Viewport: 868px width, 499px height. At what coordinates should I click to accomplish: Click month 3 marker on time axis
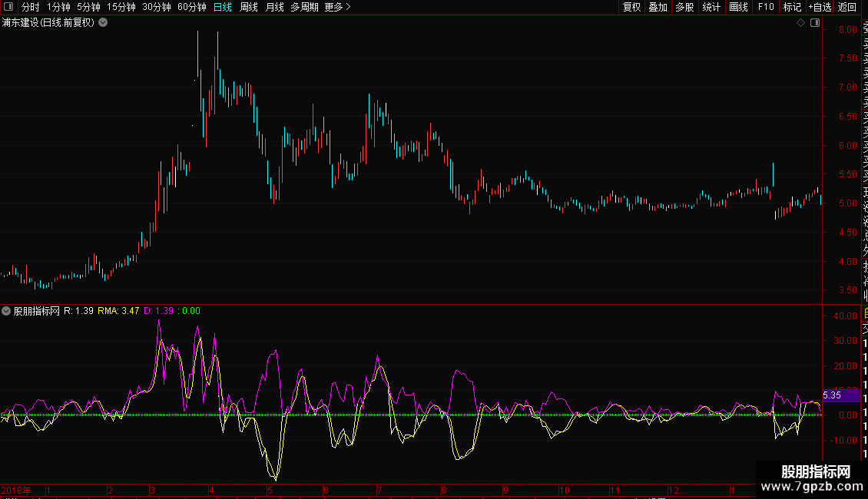click(152, 490)
